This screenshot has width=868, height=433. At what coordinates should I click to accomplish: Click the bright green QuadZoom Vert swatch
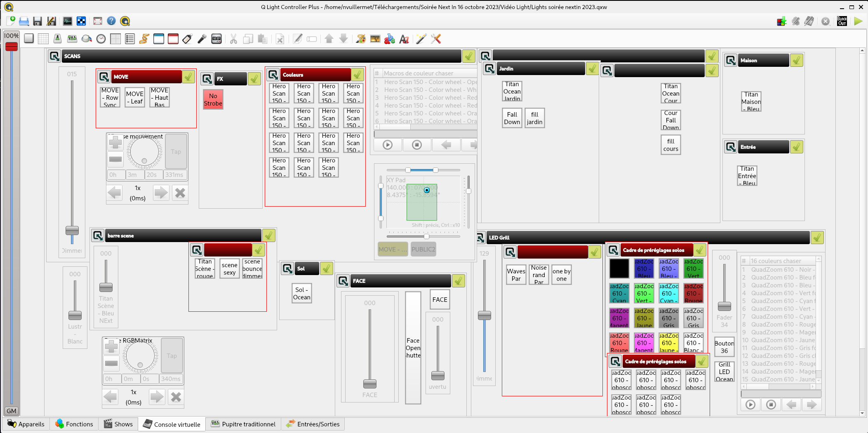pos(644,293)
